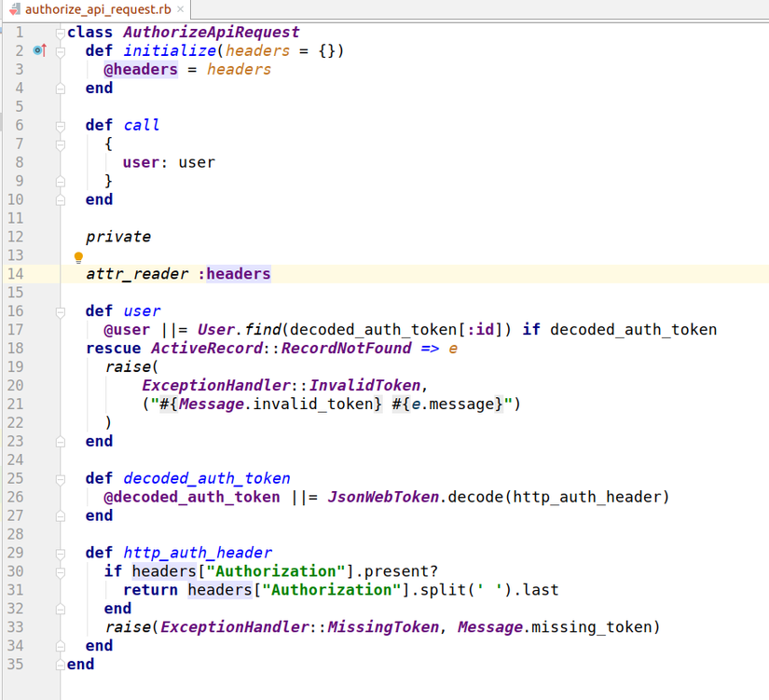Click the initialize method name
Viewport: 769px width, 700px height.
pyautogui.click(x=170, y=51)
